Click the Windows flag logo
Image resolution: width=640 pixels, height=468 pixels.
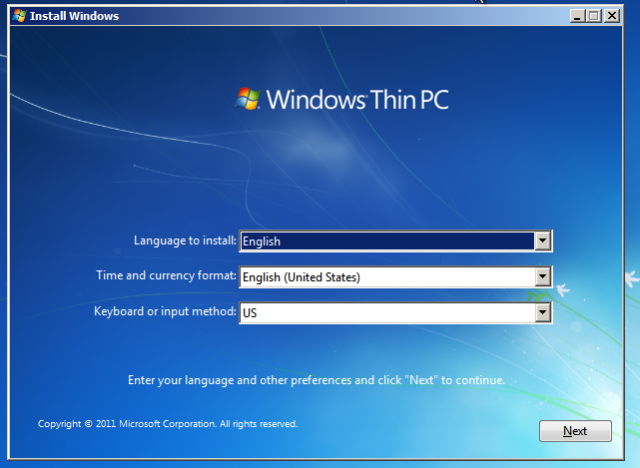[x=248, y=99]
